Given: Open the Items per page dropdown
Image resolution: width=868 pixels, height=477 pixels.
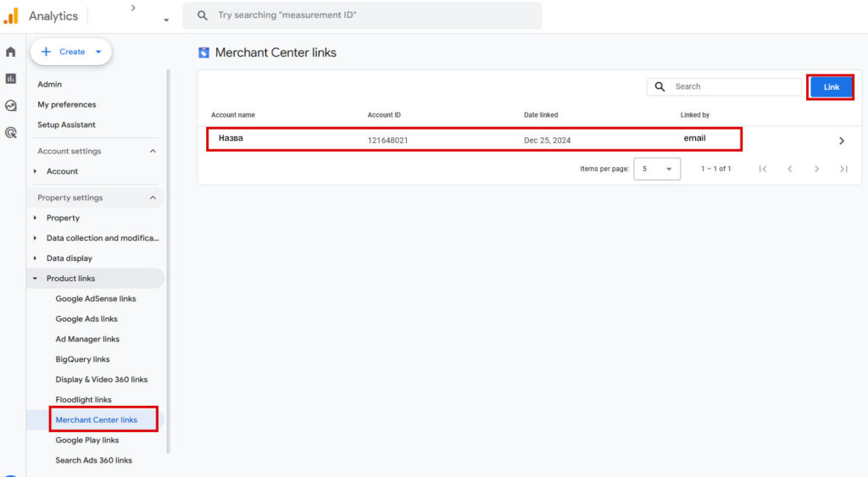Looking at the screenshot, I should point(657,169).
